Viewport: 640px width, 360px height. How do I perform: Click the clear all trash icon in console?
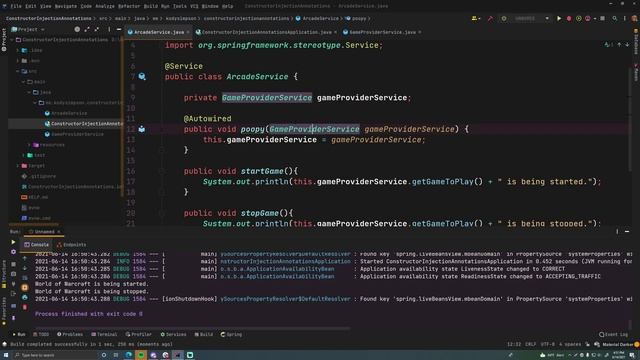(24, 307)
